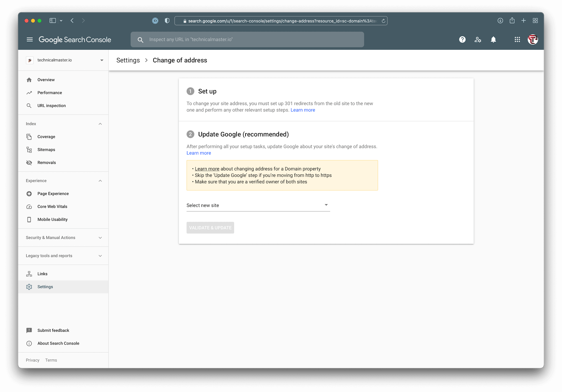Click the URL inspection search field
Image resolution: width=562 pixels, height=392 pixels.
[x=247, y=40]
